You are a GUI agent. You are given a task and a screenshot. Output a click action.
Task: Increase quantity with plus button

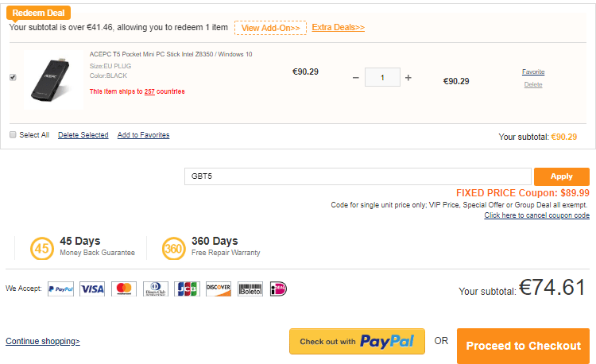tap(408, 78)
